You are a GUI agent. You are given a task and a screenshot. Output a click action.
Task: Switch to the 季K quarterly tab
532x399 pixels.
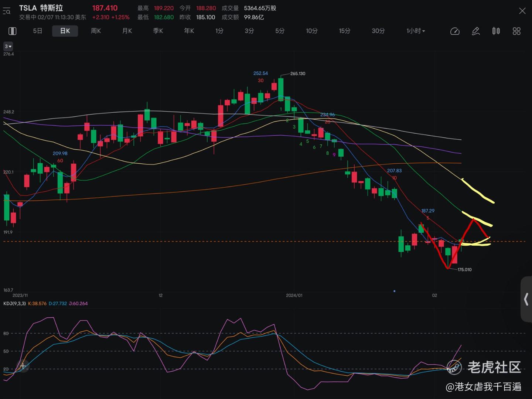pos(158,31)
